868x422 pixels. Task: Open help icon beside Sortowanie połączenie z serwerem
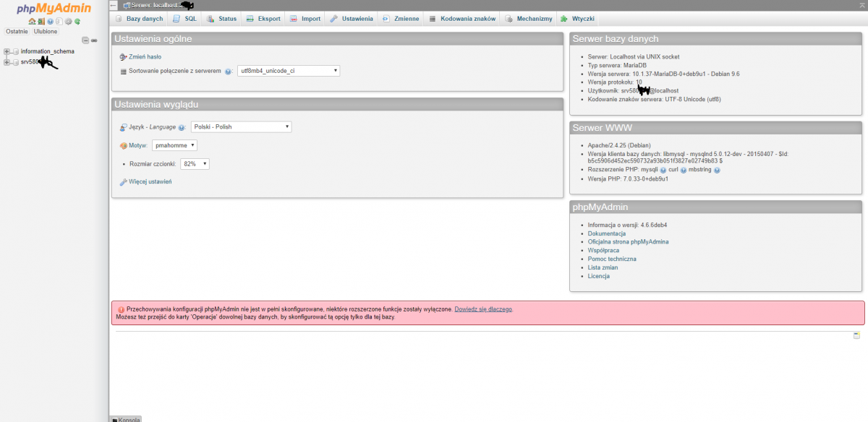228,72
